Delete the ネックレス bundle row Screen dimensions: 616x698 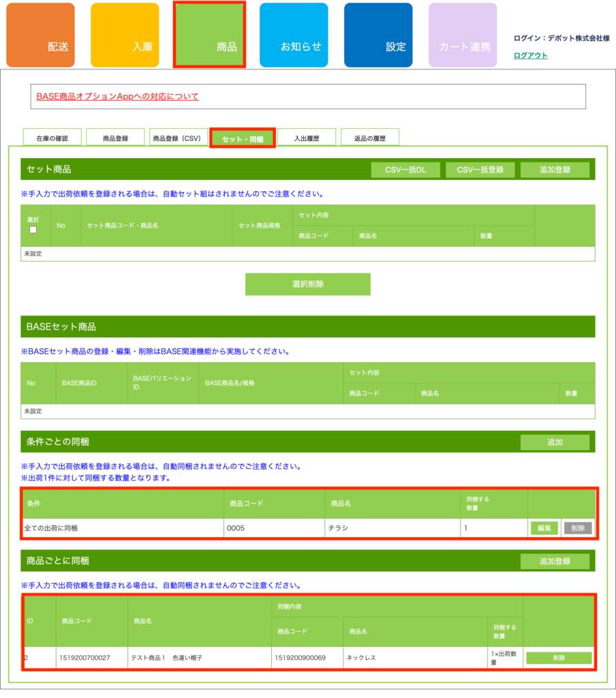tap(558, 658)
